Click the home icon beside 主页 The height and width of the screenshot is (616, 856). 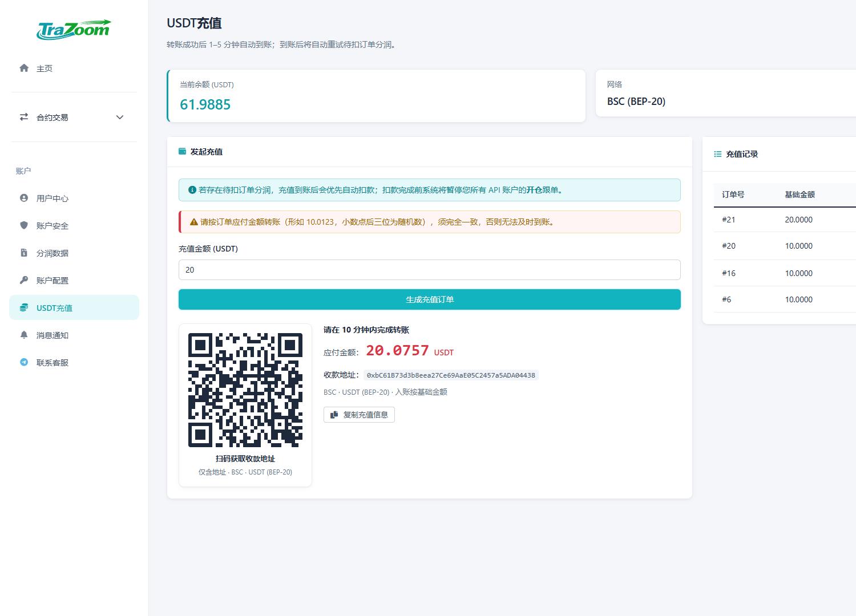(24, 68)
